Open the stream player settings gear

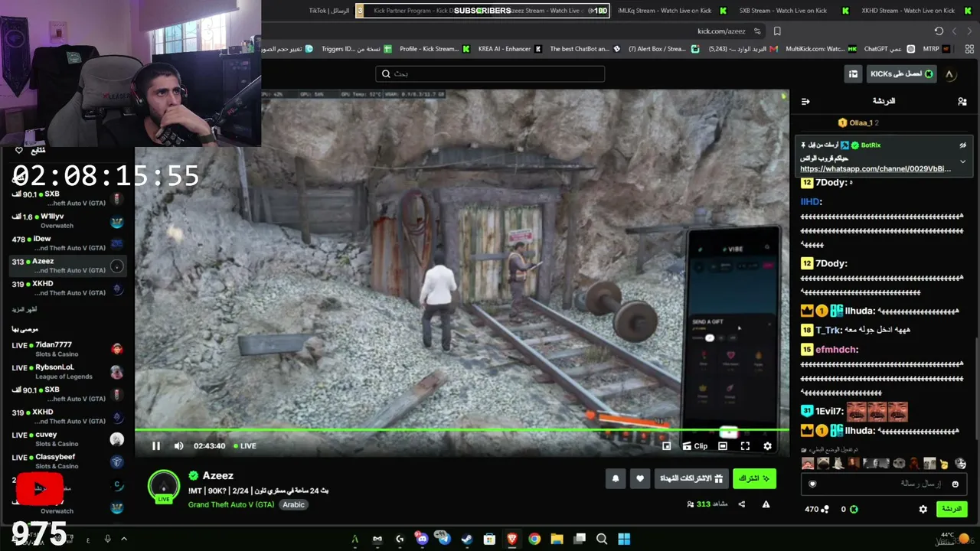tap(767, 446)
